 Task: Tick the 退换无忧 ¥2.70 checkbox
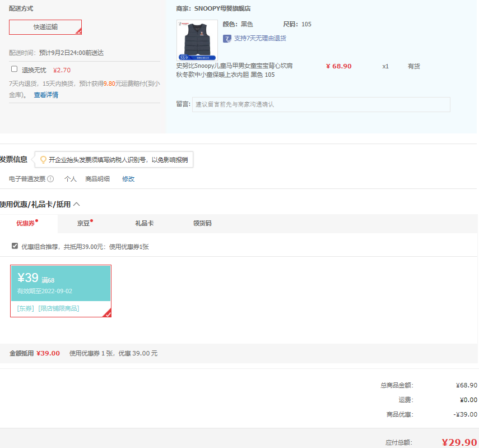(15, 69)
